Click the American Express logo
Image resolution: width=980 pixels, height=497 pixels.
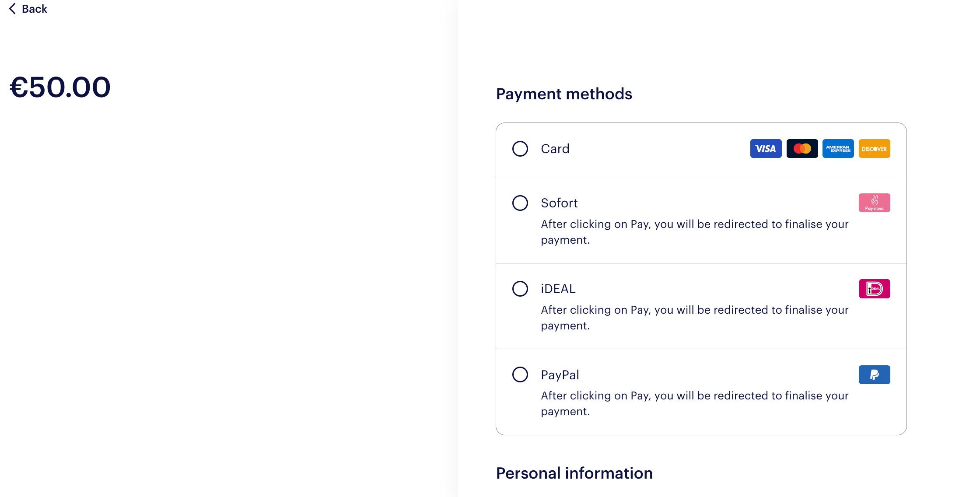[838, 149]
